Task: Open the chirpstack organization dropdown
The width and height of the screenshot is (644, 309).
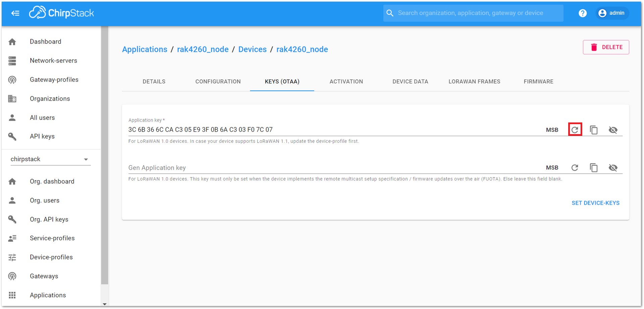Action: (50, 159)
